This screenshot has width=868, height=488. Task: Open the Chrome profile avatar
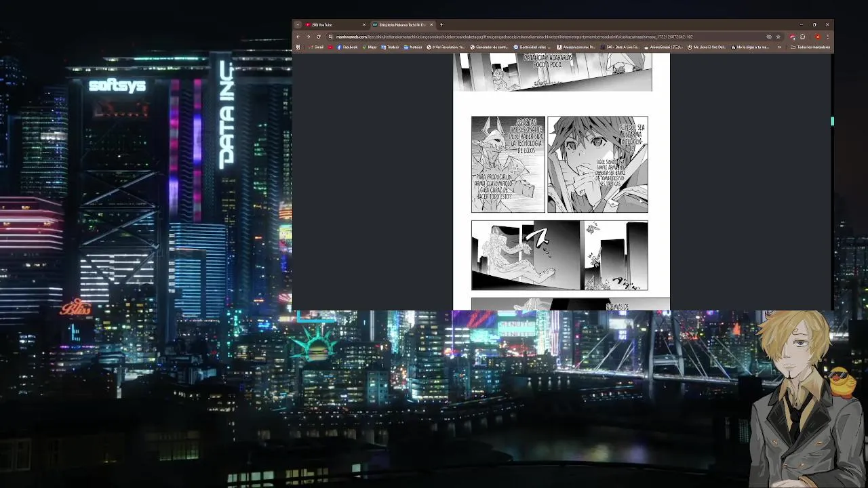pyautogui.click(x=818, y=37)
